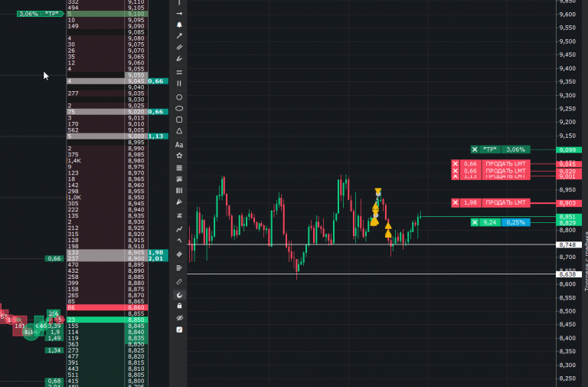The image size is (588, 387).
Task: Select the 8,638 horizontal line price label
Action: (568, 274)
